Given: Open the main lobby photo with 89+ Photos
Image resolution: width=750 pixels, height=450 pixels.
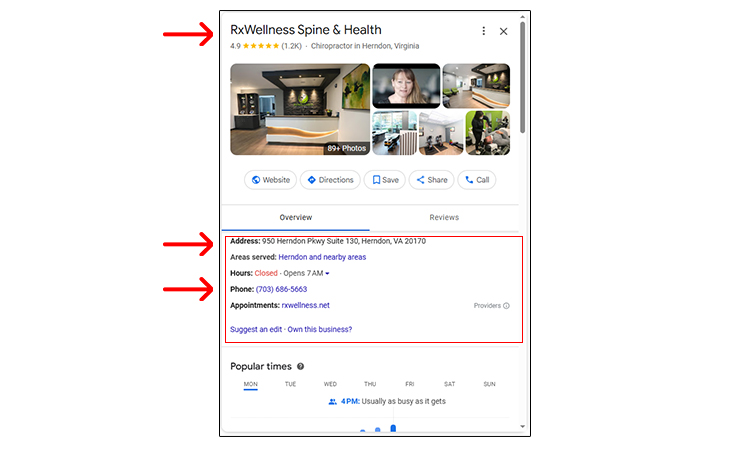Looking at the screenshot, I should pos(300,110).
